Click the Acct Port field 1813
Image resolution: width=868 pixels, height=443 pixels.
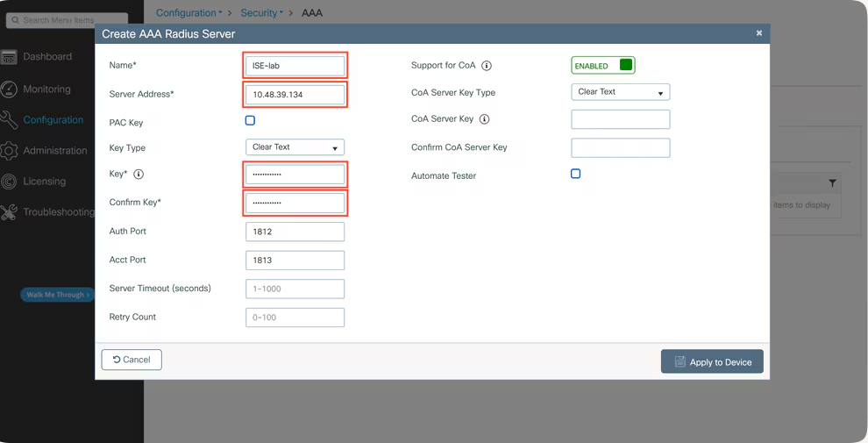[x=295, y=261]
